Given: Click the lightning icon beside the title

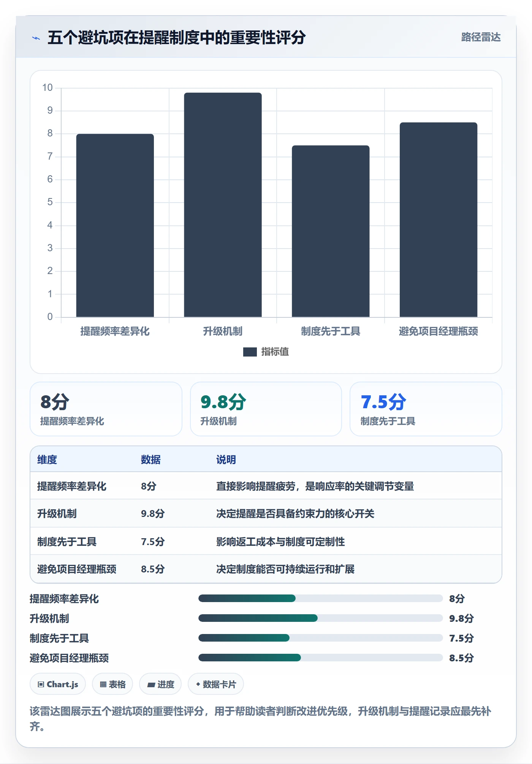Looking at the screenshot, I should [x=36, y=38].
